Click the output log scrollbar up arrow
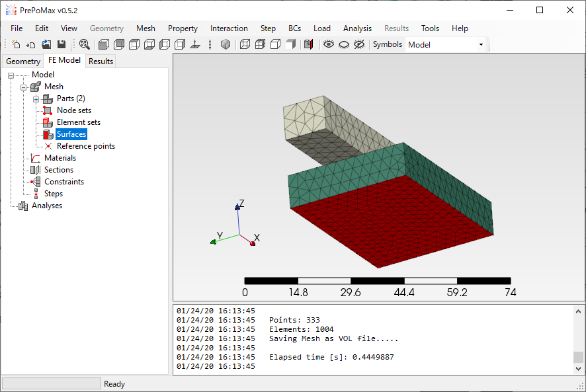Image resolution: width=586 pixels, height=392 pixels. (579, 311)
